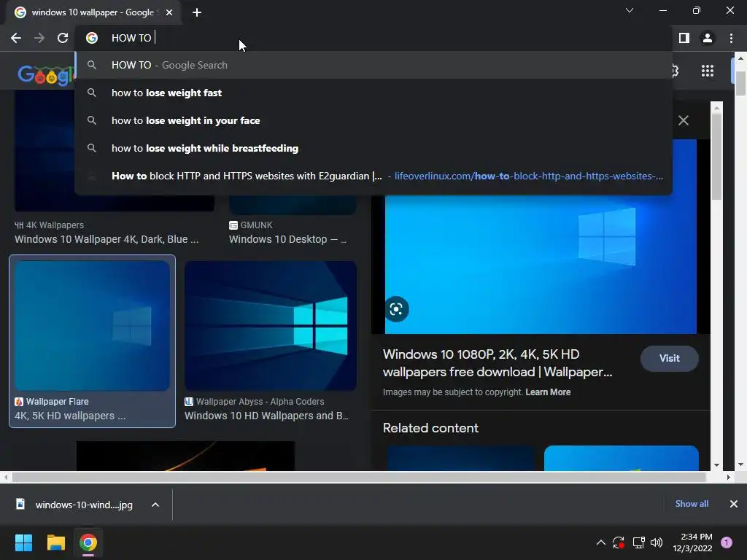Viewport: 747px width, 560px height.
Task: Open Windows 10 HD Wallpapers and B… link
Action: pos(267,416)
